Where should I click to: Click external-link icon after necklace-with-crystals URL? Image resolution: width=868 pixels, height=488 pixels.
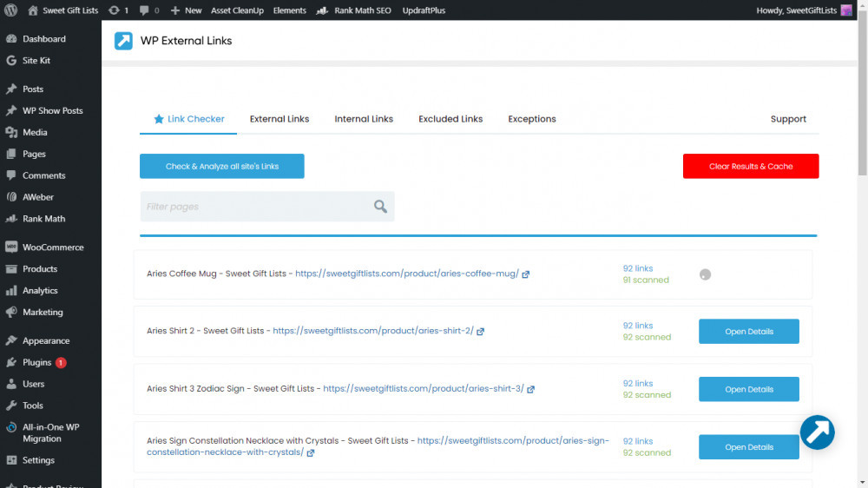tap(311, 452)
